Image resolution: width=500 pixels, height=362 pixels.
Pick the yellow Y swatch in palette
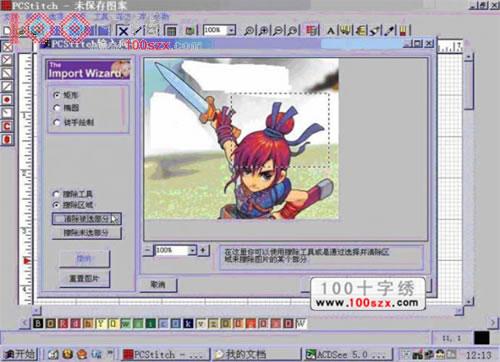coord(100,323)
